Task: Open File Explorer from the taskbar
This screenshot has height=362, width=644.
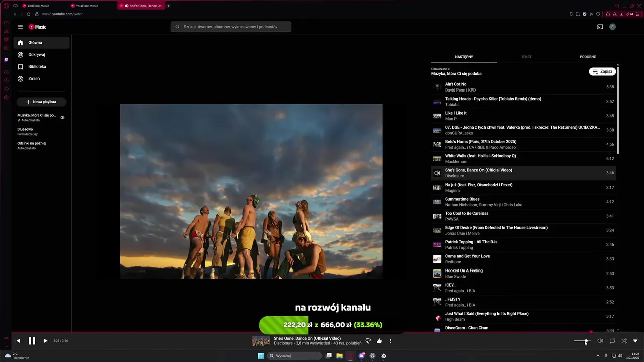Action: [x=340, y=356]
